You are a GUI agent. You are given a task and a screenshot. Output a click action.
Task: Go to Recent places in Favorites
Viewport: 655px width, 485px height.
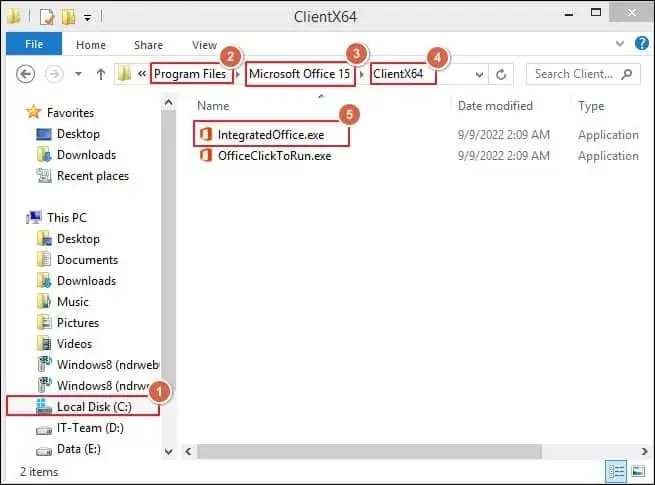point(93,176)
